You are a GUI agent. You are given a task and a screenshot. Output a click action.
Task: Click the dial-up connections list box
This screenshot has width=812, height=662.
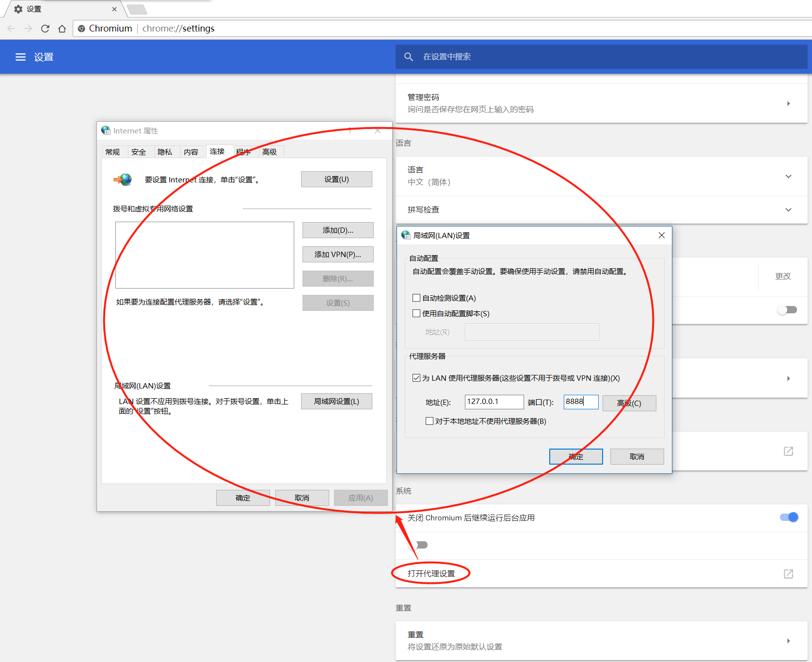pos(205,255)
